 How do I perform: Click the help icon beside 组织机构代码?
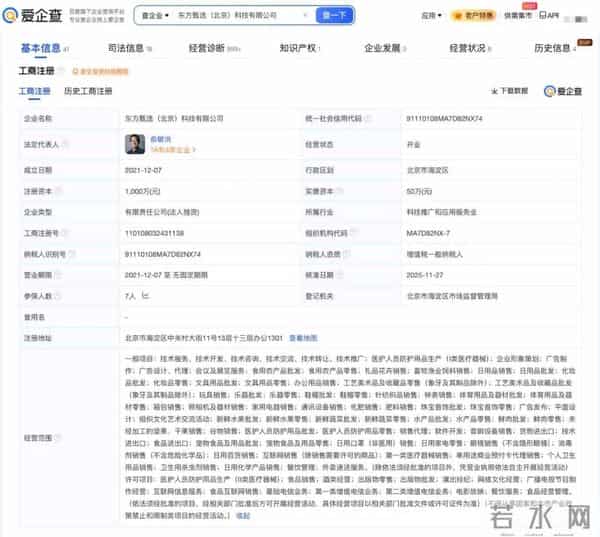353,232
